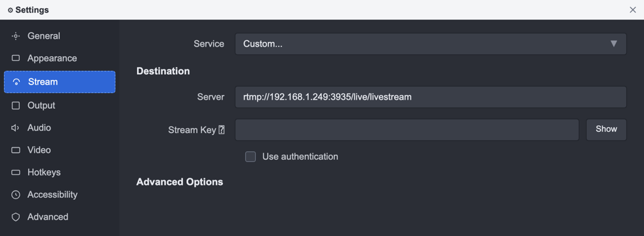The width and height of the screenshot is (644, 236).
Task: Click the Service label
Action: click(209, 44)
